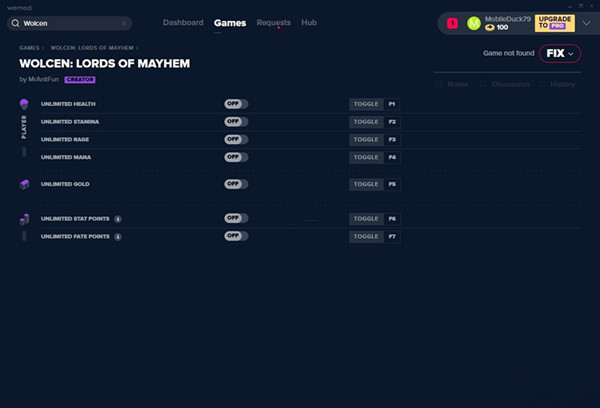This screenshot has height=408, width=600.
Task: Open the History tab
Action: (557, 84)
